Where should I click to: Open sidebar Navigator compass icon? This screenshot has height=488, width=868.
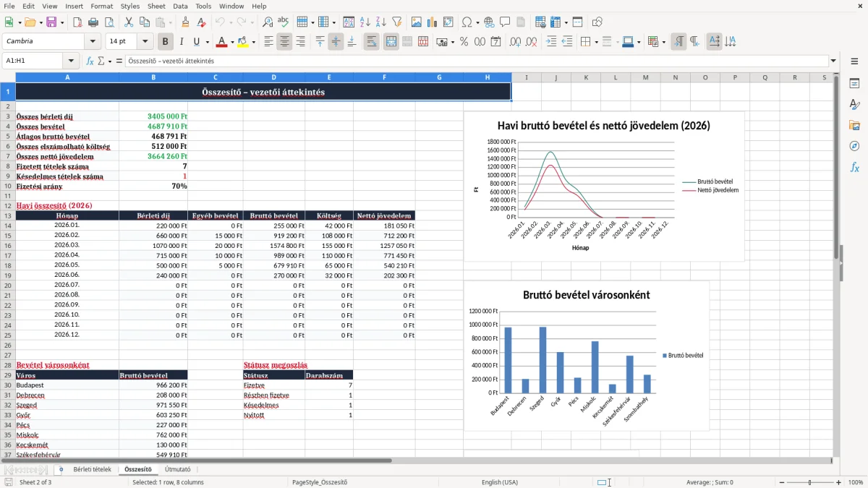854,146
